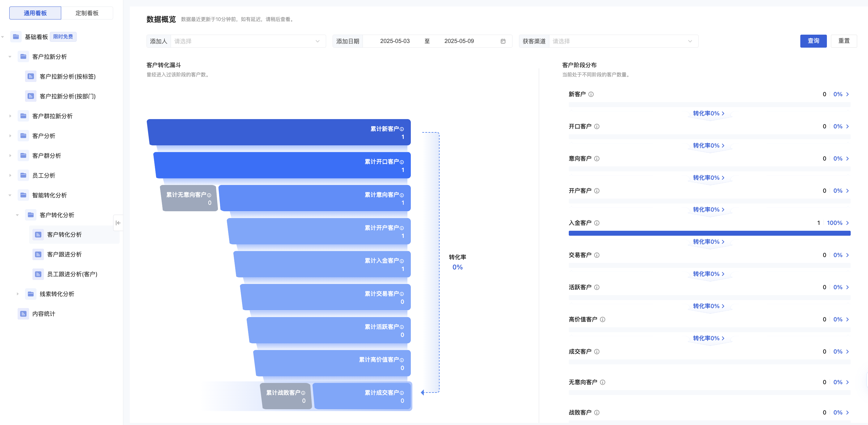This screenshot has width=868, height=425.
Task: Switch to 定制看板 tab
Action: point(87,13)
